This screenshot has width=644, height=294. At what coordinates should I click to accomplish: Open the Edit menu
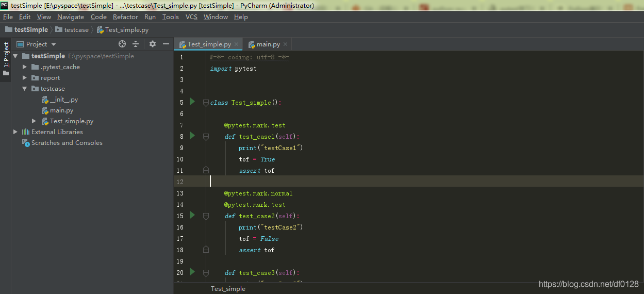(x=25, y=17)
